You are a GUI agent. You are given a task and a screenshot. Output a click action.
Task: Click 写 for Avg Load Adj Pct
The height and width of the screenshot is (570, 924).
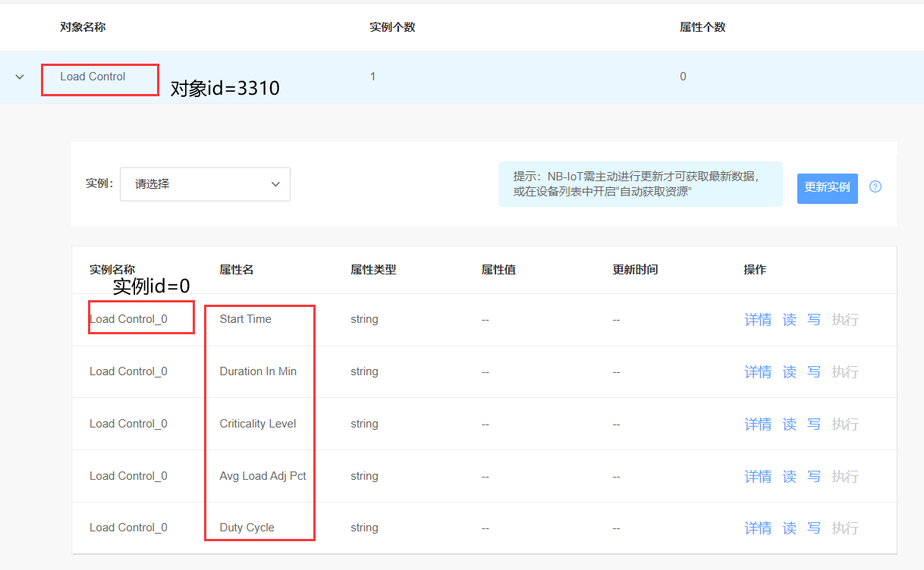(814, 477)
